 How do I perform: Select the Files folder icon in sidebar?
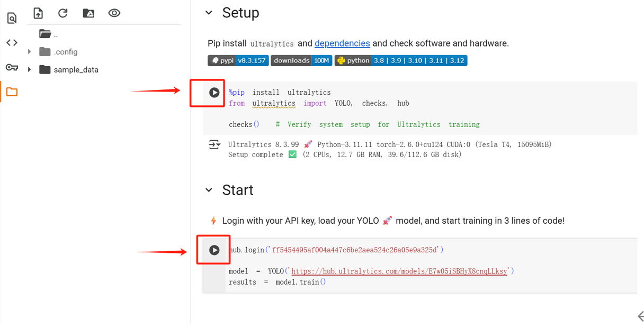click(12, 92)
